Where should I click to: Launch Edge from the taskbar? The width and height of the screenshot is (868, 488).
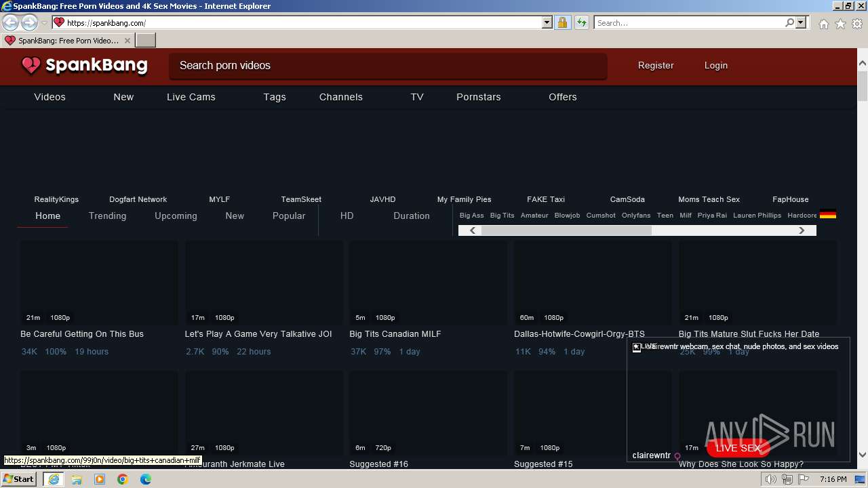[x=146, y=479]
